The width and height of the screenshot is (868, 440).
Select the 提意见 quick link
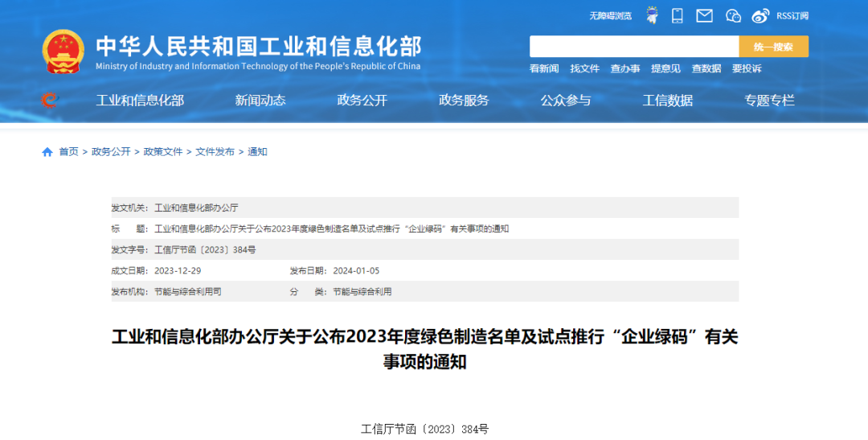pos(666,68)
